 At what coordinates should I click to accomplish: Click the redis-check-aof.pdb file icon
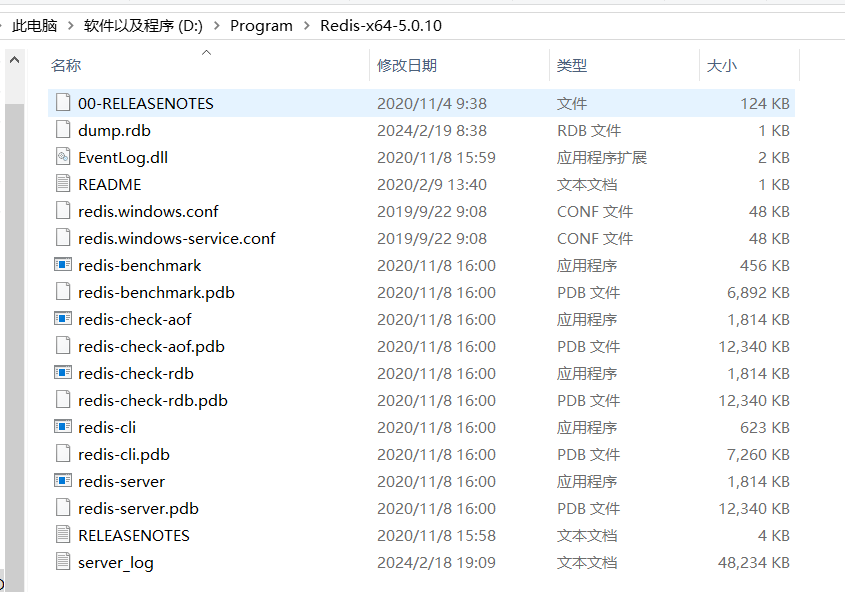click(63, 345)
